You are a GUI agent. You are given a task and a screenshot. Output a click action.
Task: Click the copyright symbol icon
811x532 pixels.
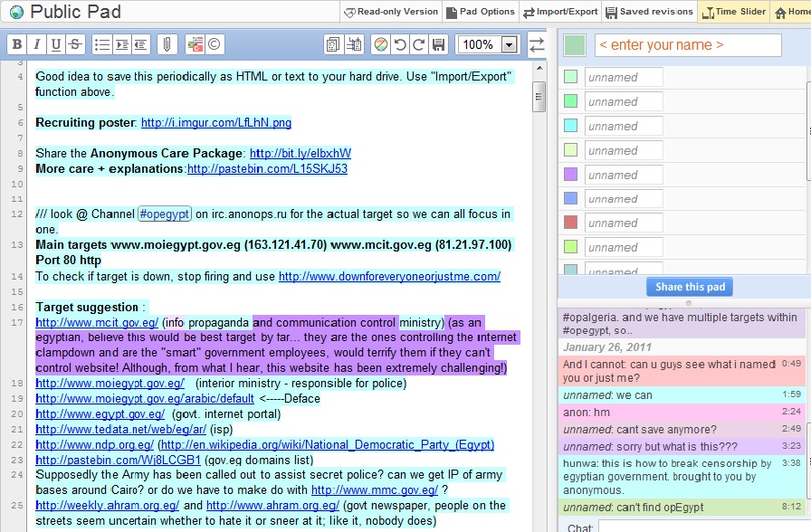tap(215, 44)
